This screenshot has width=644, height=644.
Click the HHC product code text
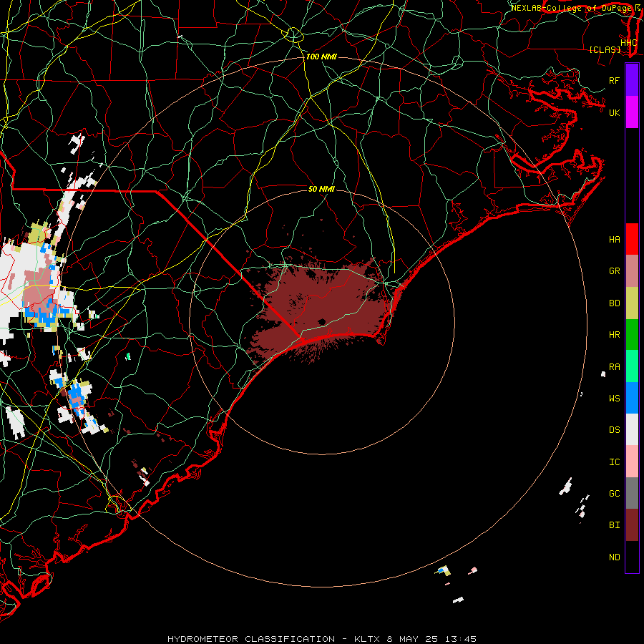click(x=628, y=43)
